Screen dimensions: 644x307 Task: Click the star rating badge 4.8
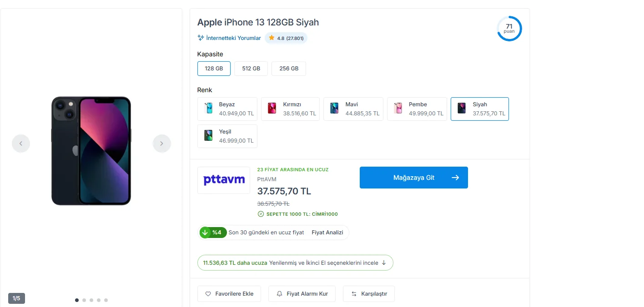point(286,38)
